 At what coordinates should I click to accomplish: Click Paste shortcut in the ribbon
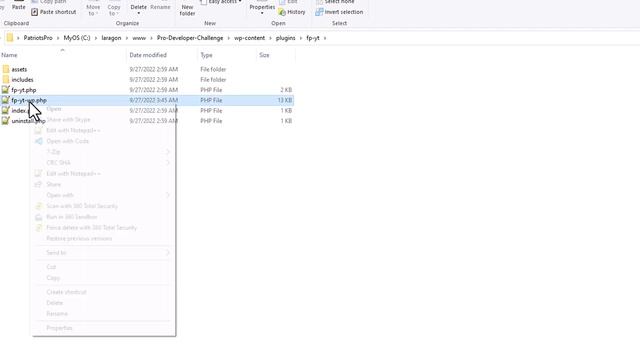click(x=54, y=12)
